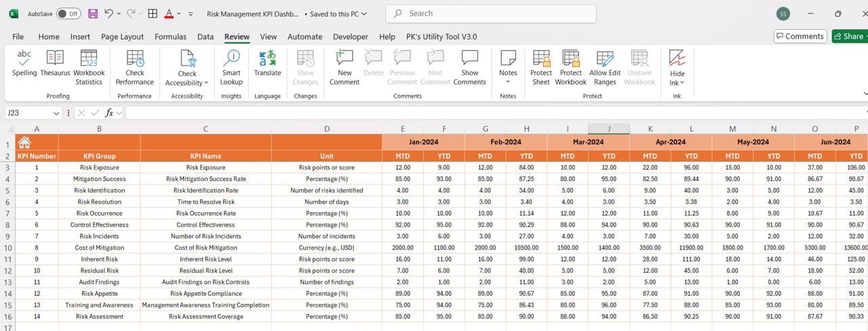Switch to the View tab
The width and height of the screenshot is (868, 331).
coord(269,37)
